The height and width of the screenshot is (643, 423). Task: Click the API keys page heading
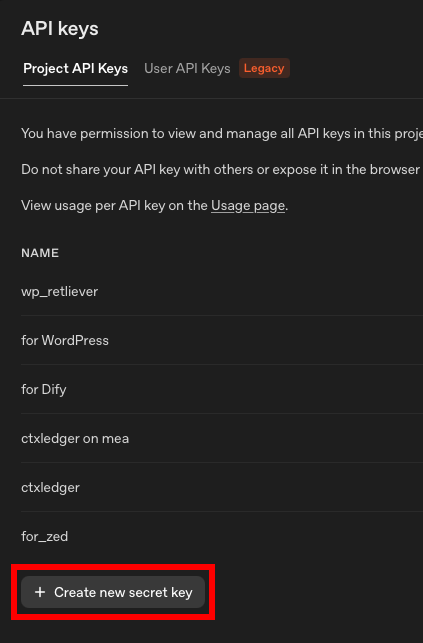60,29
